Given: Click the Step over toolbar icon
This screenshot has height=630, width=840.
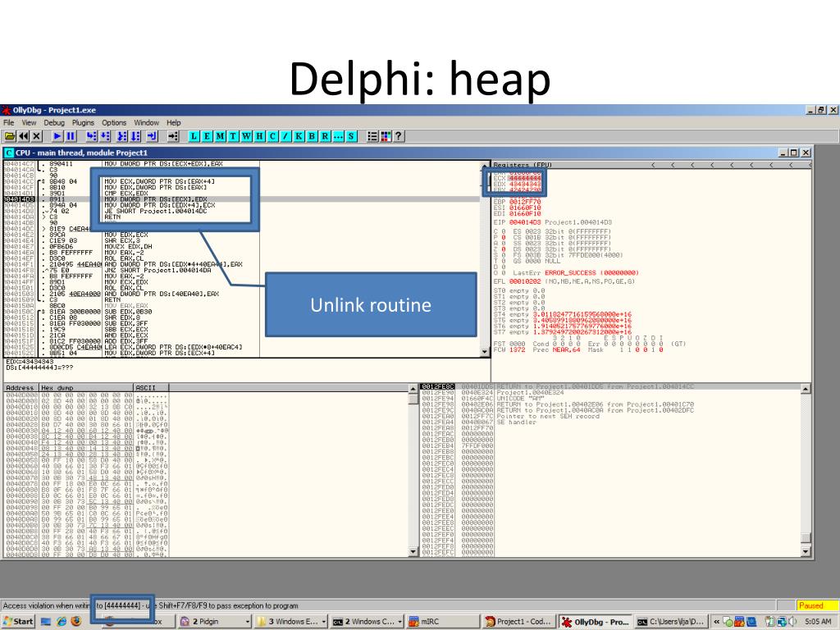Looking at the screenshot, I should tap(105, 136).
